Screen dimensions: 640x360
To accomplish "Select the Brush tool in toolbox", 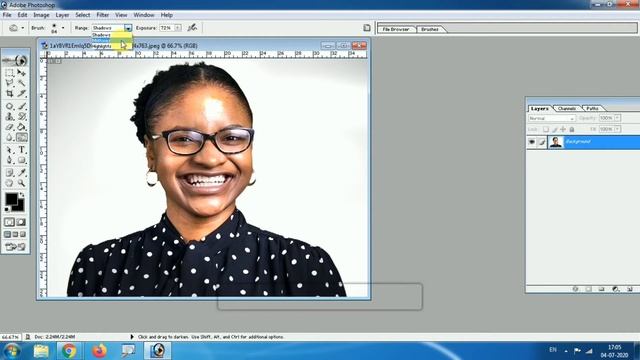I will [x=22, y=106].
